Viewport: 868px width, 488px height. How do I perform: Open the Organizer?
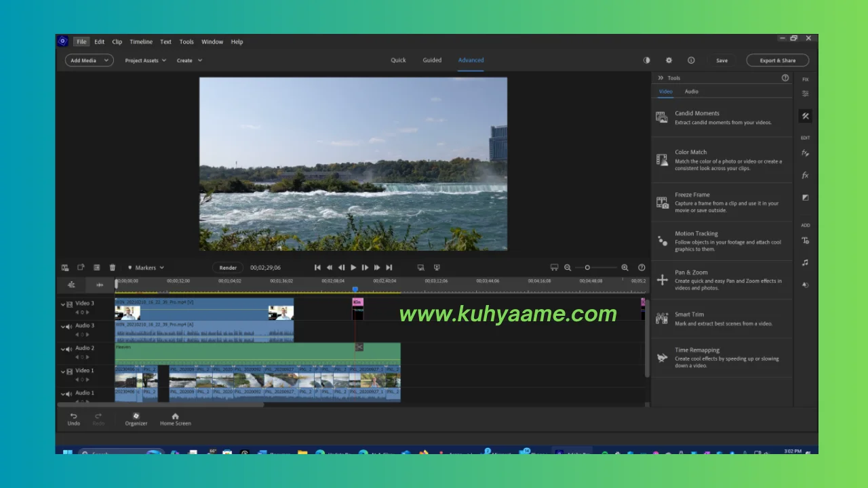(136, 419)
